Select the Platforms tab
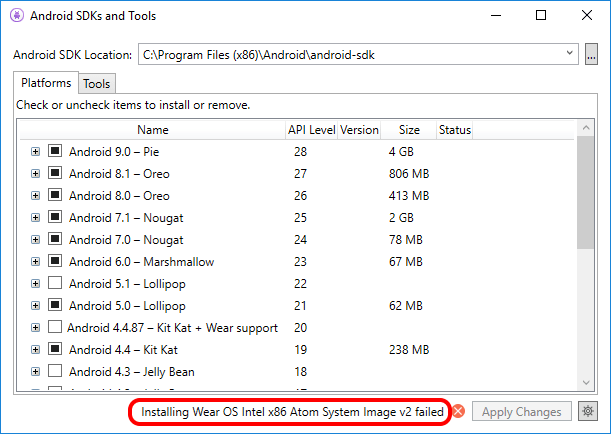The image size is (611, 434). (x=46, y=83)
